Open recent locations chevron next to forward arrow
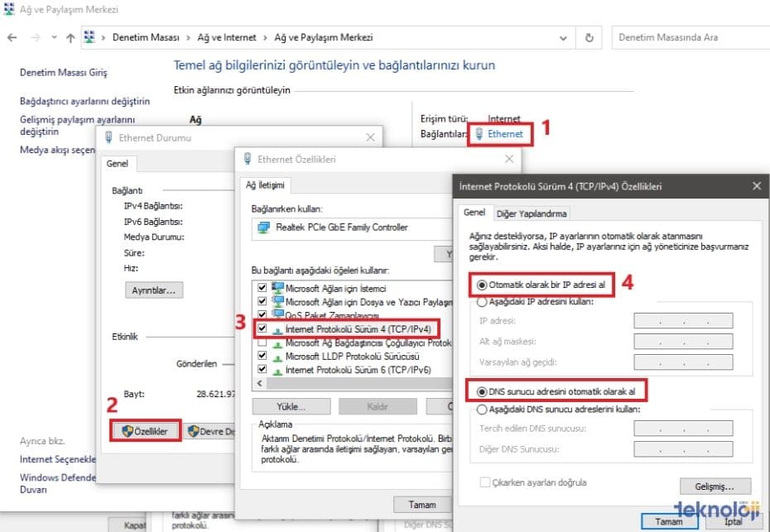The image size is (770, 532). coord(54,37)
